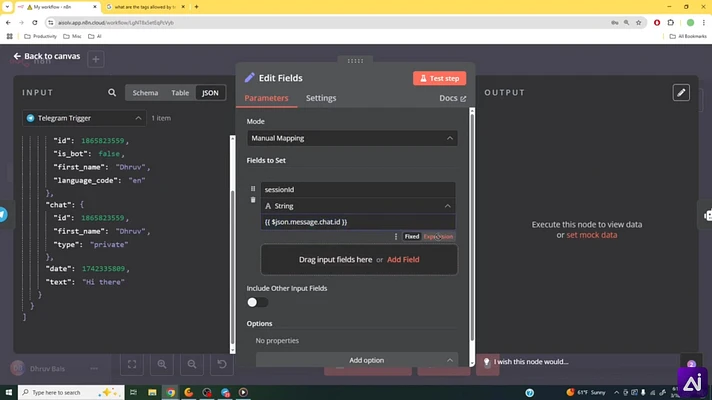Switch INPUT view to Schema
Image resolution: width=712 pixels, height=400 pixels.
click(x=145, y=93)
